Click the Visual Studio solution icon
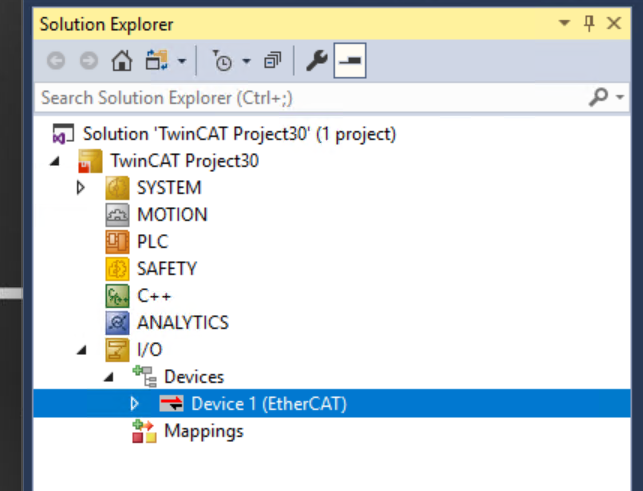This screenshot has width=643, height=491. point(63,134)
